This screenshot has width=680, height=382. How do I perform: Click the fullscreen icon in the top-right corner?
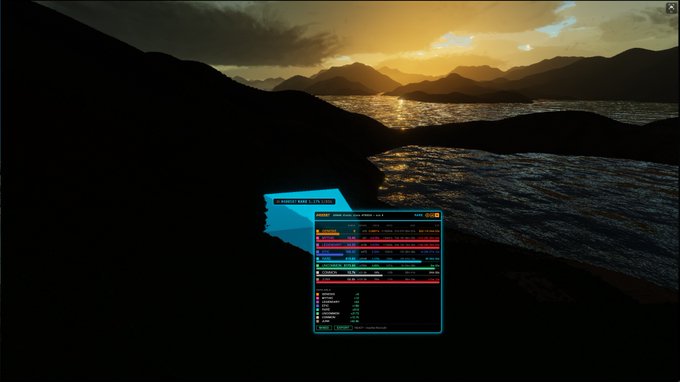671,8
